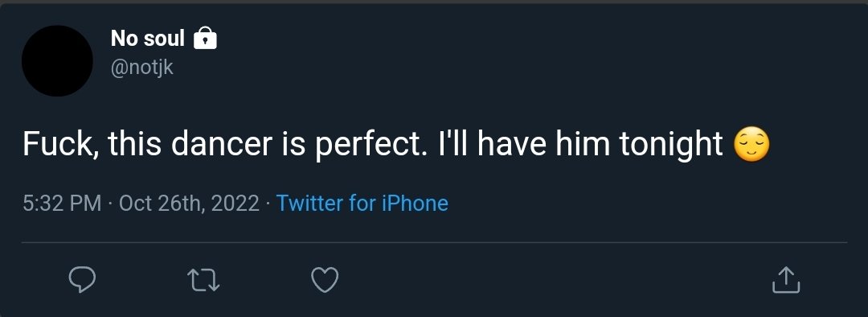The height and width of the screenshot is (317, 868).
Task: Click the word tonight in the tweet
Action: (x=671, y=145)
